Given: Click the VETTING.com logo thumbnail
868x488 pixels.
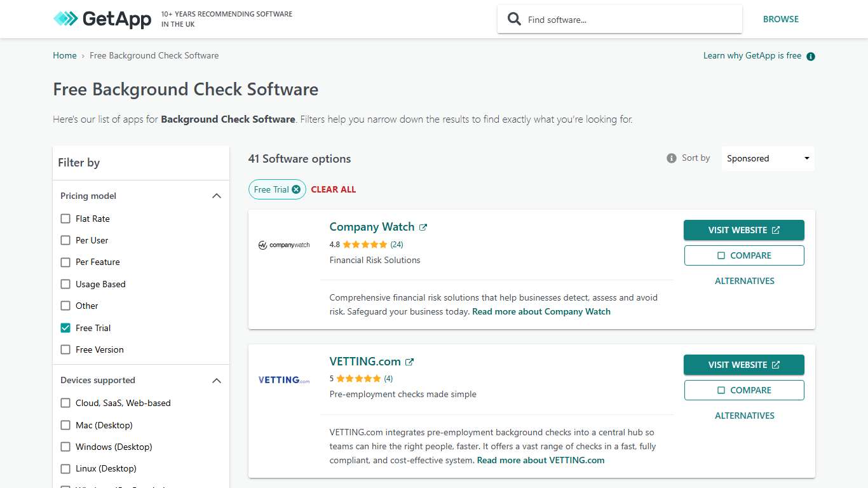Looking at the screenshot, I should 283,379.
